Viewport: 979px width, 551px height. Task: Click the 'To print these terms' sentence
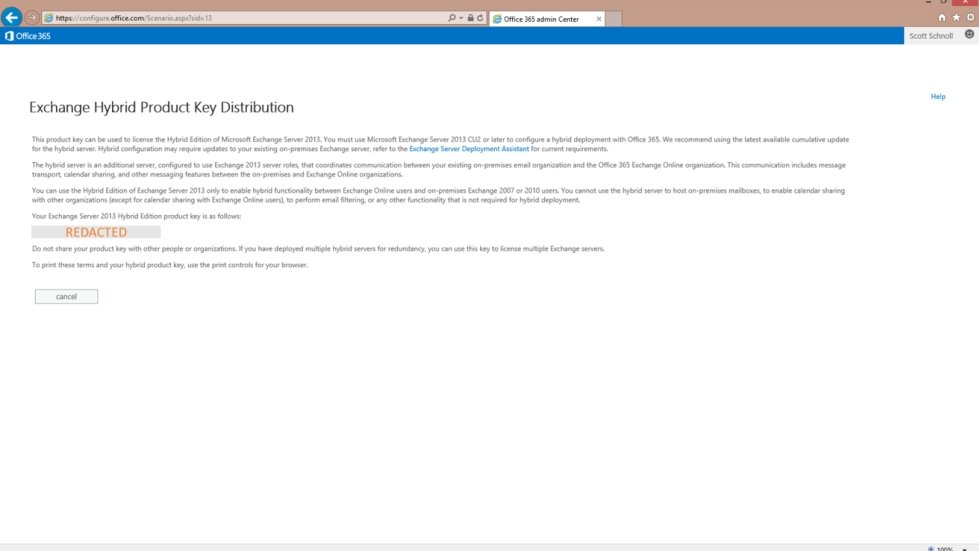[x=170, y=265]
